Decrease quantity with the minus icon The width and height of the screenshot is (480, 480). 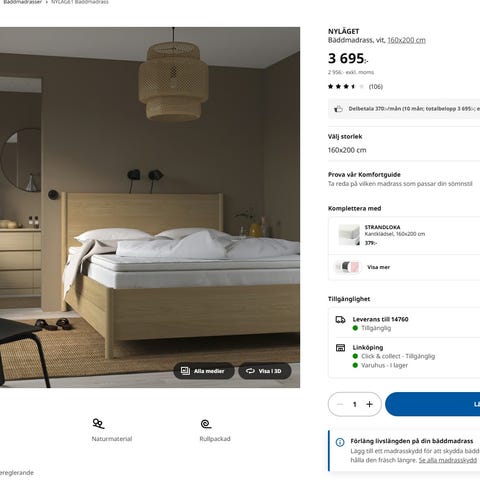coord(340,404)
